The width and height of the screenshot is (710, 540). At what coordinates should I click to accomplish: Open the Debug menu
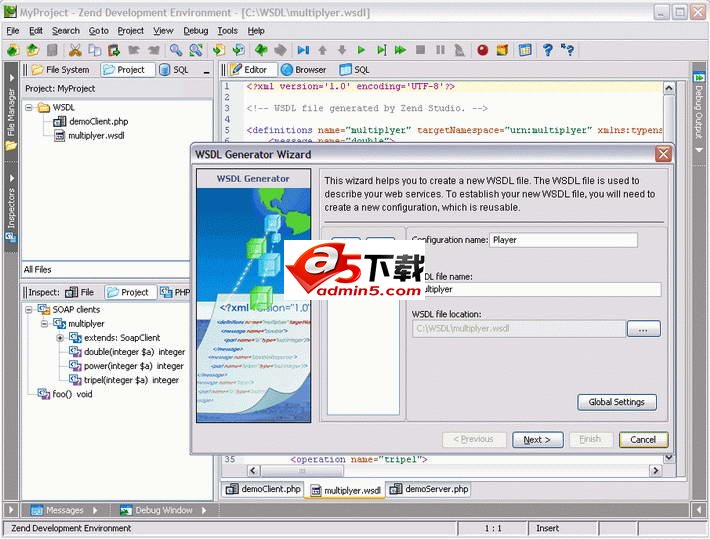tap(196, 31)
